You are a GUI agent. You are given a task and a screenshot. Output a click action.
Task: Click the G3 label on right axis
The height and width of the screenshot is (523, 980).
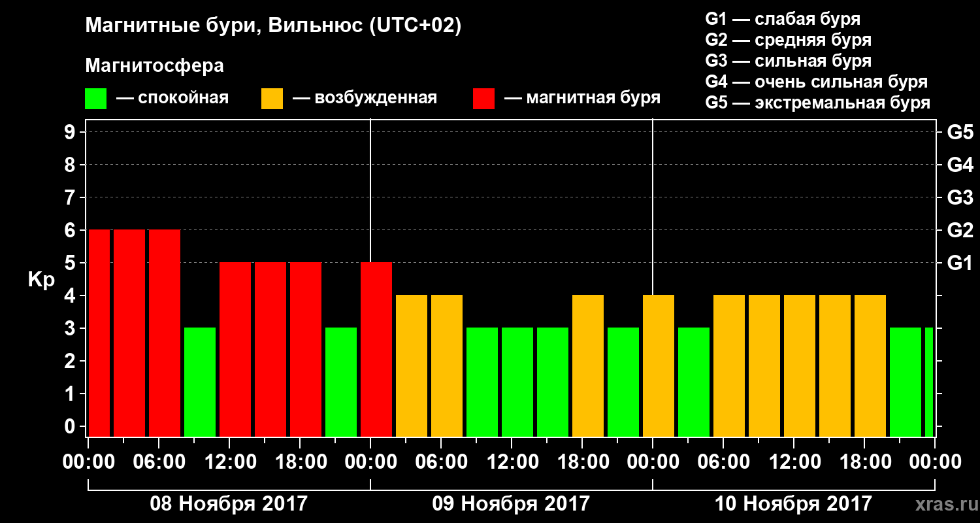point(960,197)
